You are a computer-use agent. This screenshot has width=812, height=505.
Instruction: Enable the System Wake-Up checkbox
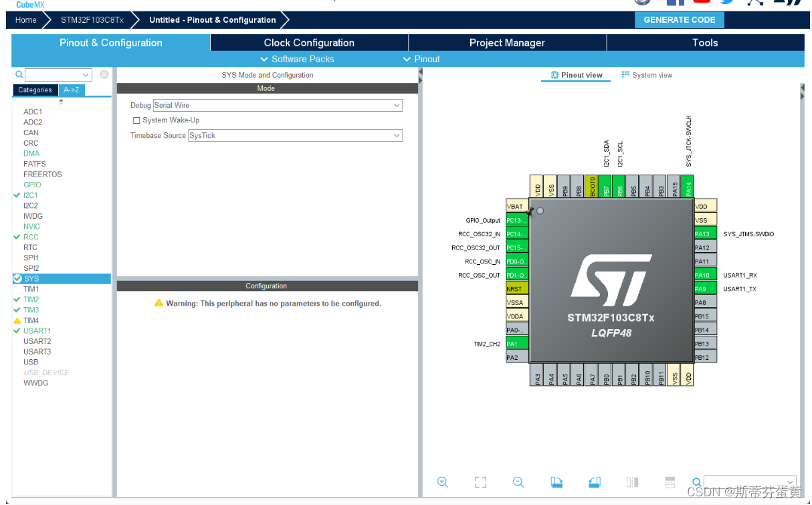(136, 120)
